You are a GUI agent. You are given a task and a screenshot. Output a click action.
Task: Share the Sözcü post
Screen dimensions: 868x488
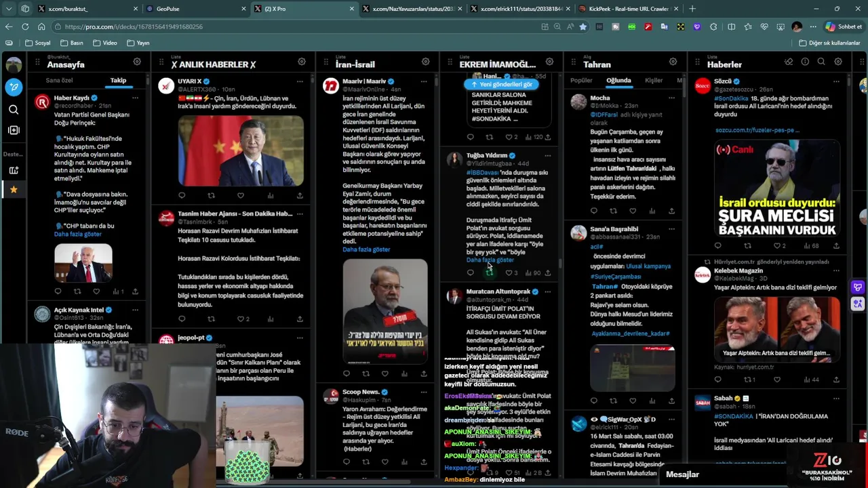(836, 246)
